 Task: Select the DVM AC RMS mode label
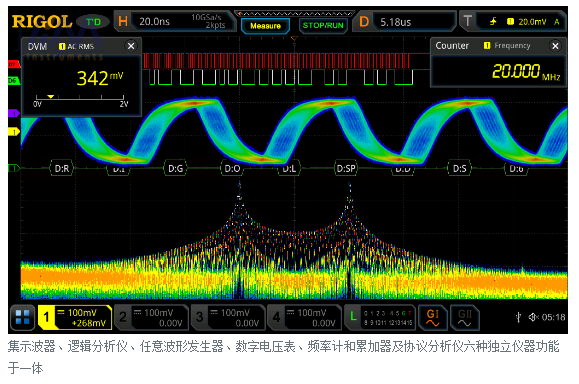[76, 47]
